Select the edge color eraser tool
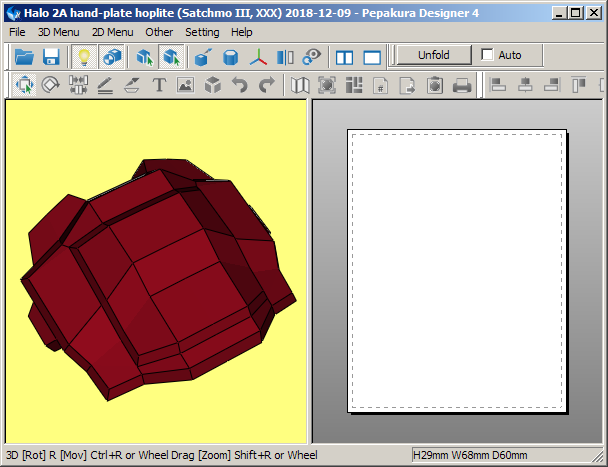The width and height of the screenshot is (608, 467). coord(132,85)
